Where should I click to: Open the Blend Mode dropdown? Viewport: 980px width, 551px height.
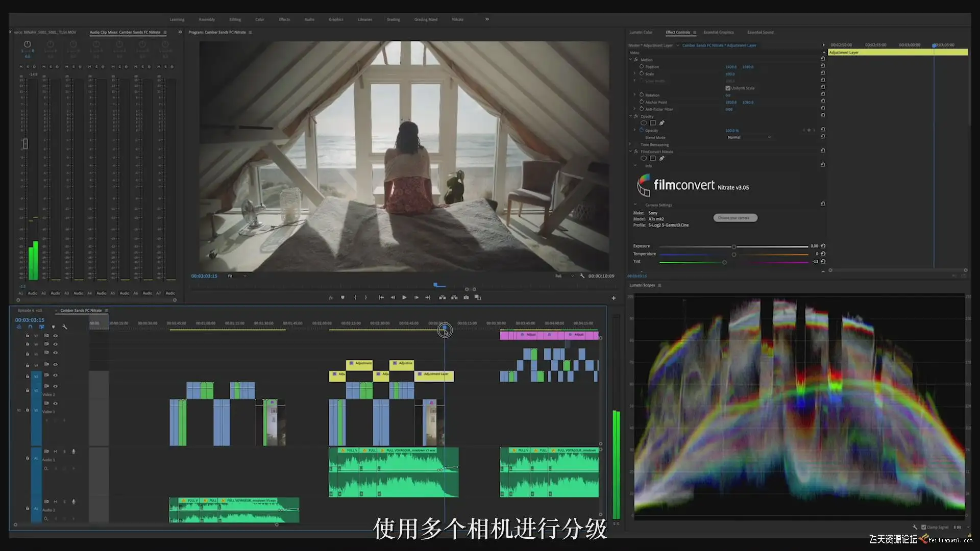click(749, 137)
